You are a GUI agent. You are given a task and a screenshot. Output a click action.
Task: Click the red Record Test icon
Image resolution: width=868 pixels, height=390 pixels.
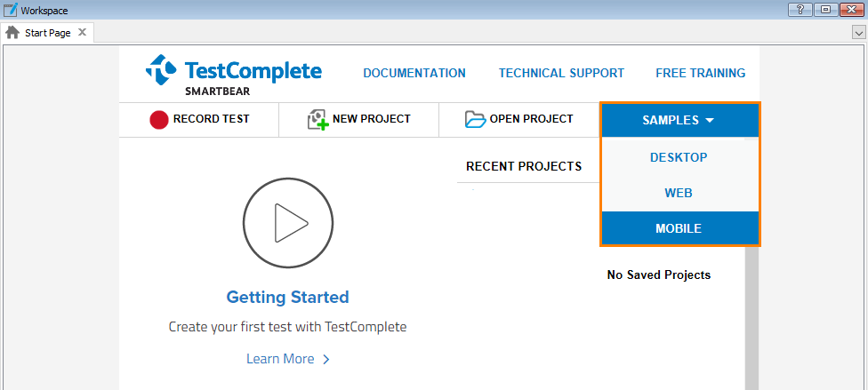click(159, 120)
